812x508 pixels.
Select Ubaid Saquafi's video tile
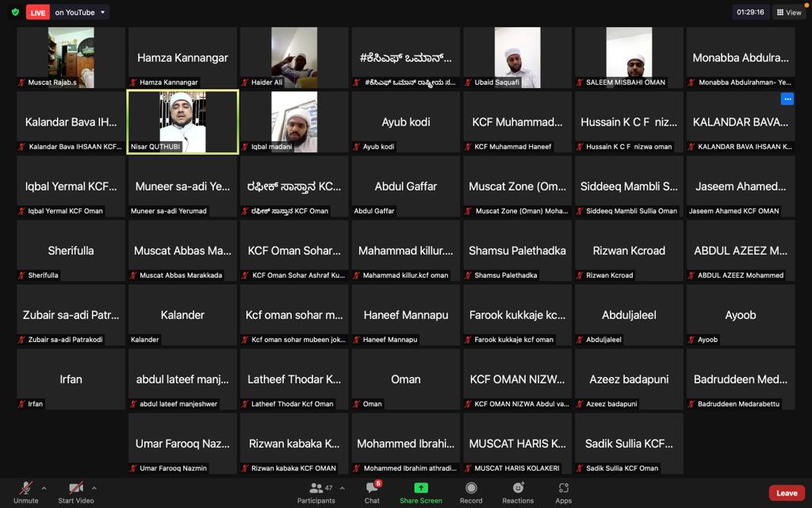(517, 57)
